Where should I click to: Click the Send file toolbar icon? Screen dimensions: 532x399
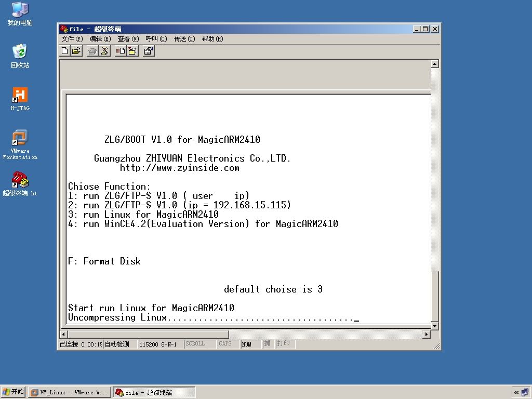[121, 51]
